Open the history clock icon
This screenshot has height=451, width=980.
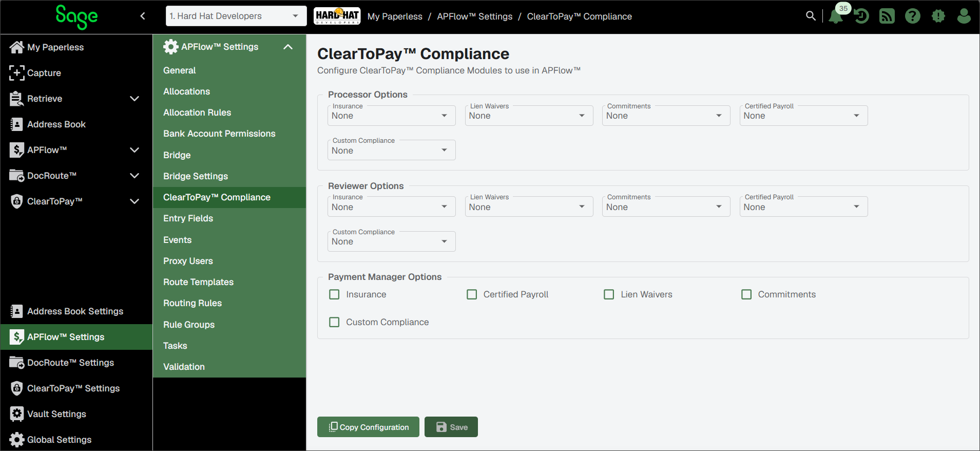[861, 16]
